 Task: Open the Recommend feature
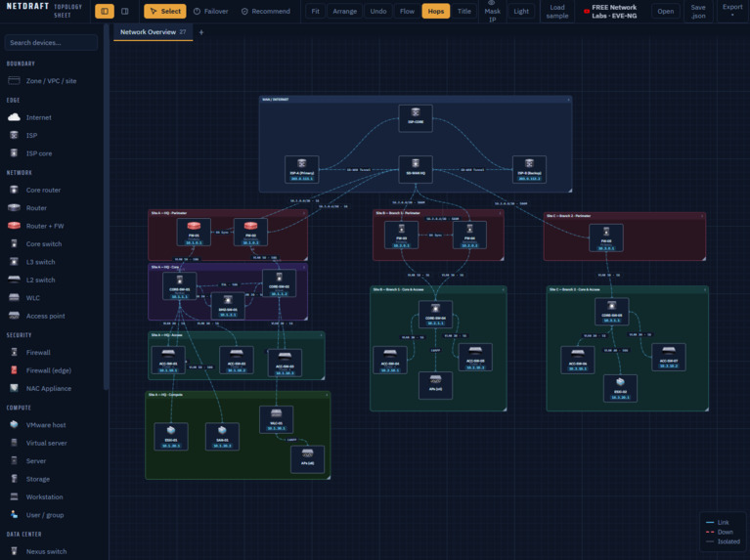click(x=266, y=11)
